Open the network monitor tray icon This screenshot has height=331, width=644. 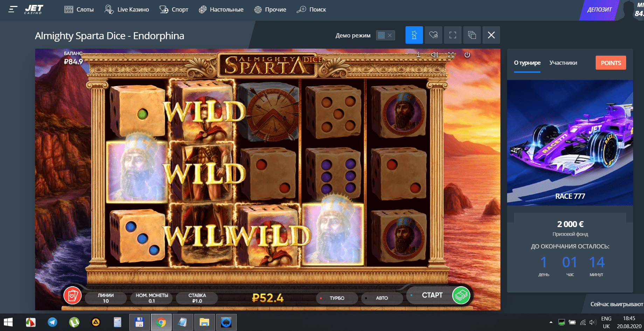click(562, 322)
